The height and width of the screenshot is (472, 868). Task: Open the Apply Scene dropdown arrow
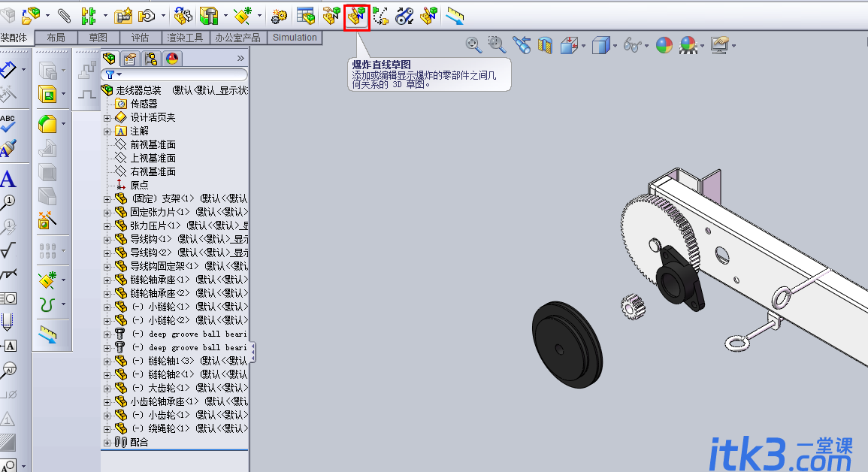pos(703,46)
